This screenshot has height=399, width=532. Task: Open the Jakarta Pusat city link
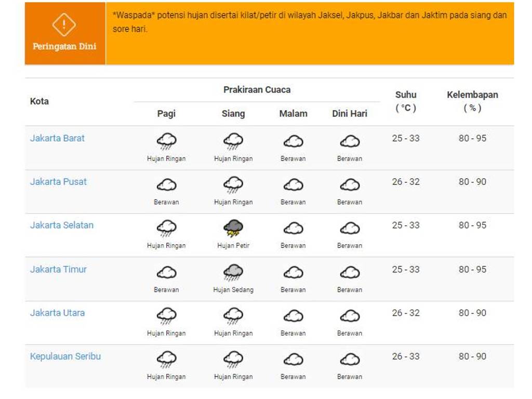click(x=58, y=182)
